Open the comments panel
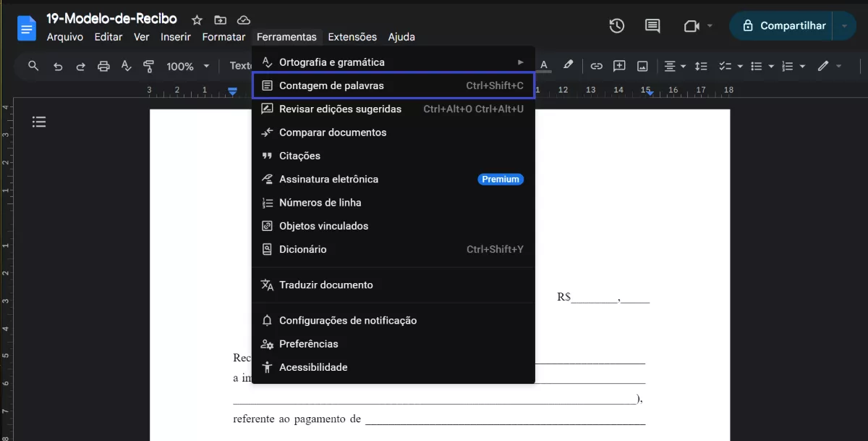 652,25
